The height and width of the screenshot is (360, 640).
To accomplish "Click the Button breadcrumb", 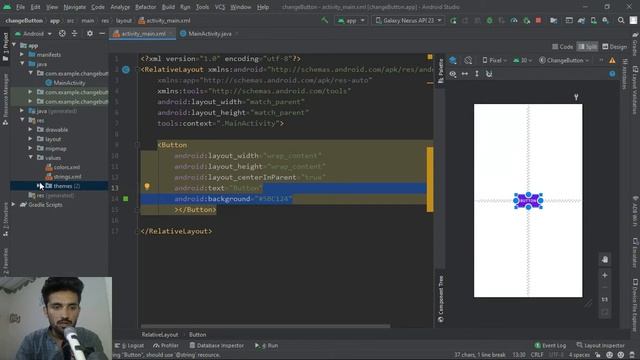I will coord(198,334).
